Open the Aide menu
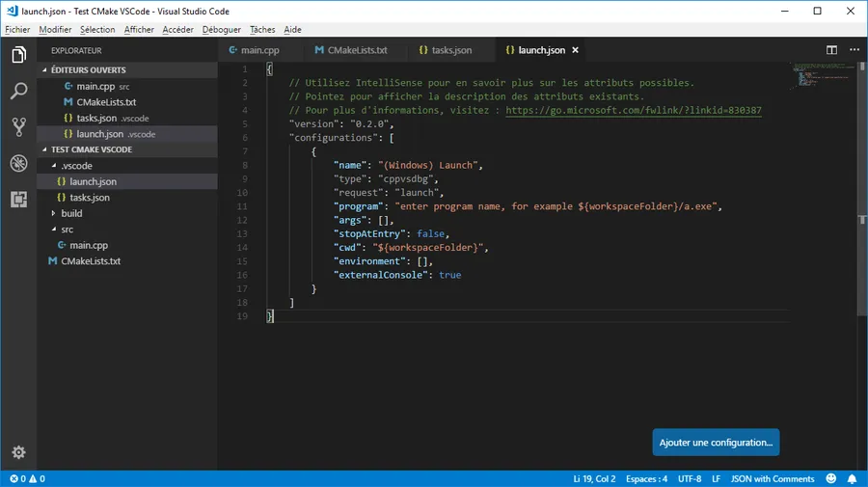The height and width of the screenshot is (487, 868). (292, 29)
